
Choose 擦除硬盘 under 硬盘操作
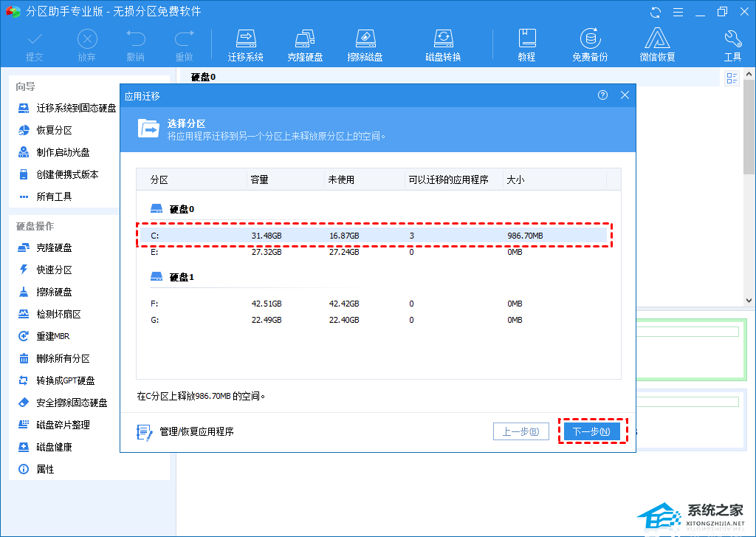point(45,293)
